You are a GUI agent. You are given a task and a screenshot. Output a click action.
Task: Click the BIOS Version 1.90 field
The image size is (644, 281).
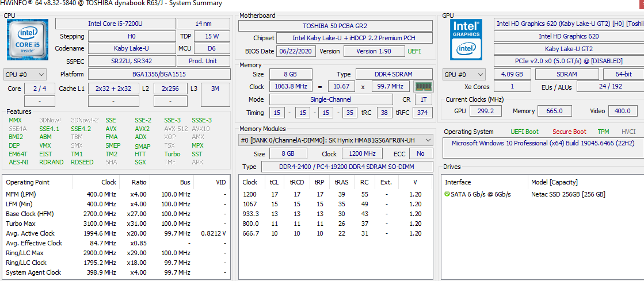(374, 51)
